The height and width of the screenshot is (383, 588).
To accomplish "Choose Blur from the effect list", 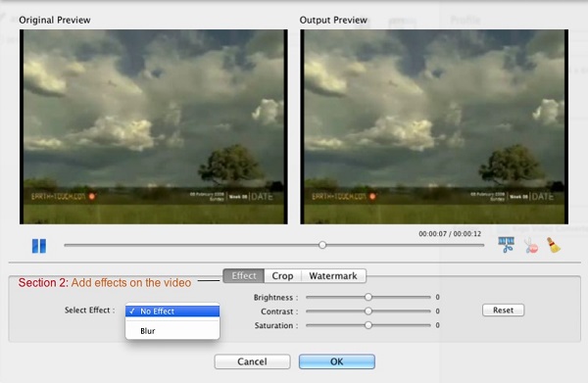I will pyautogui.click(x=172, y=331).
